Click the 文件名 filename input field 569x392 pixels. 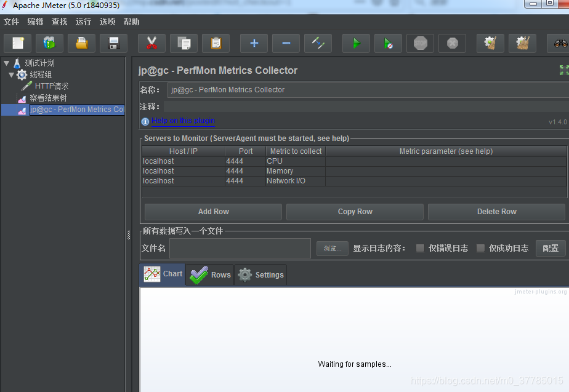point(240,249)
